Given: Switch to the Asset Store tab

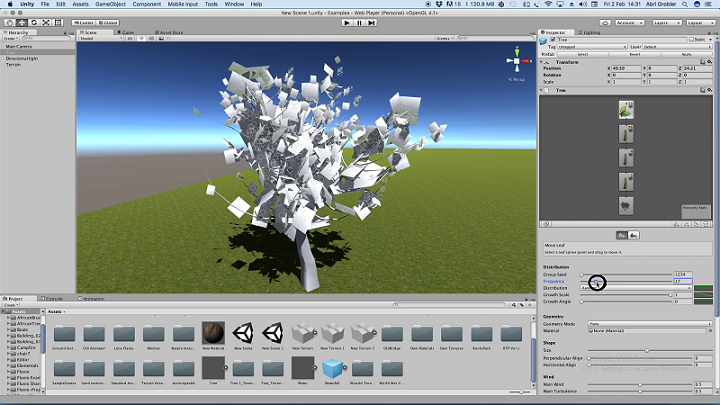Looking at the screenshot, I should (169, 33).
